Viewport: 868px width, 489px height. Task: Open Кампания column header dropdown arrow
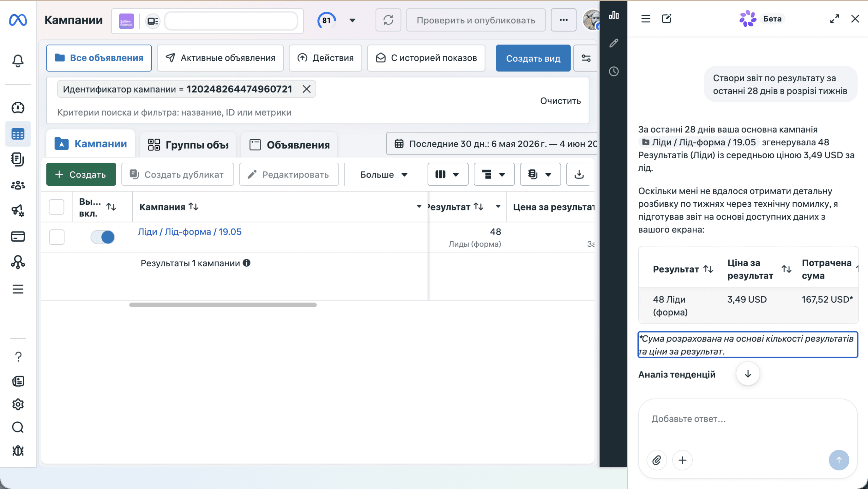pyautogui.click(x=419, y=206)
